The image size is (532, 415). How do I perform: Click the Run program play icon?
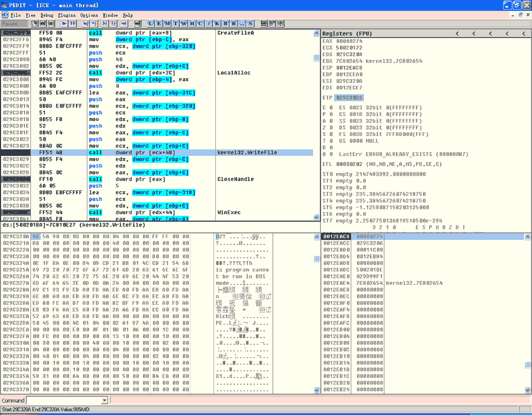(x=64, y=24)
